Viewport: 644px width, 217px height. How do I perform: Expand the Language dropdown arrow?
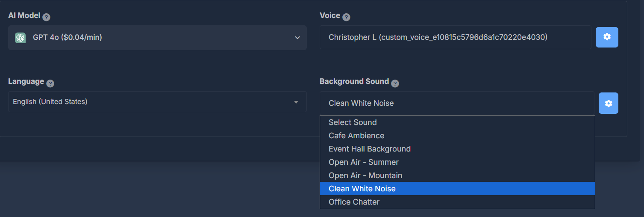296,102
